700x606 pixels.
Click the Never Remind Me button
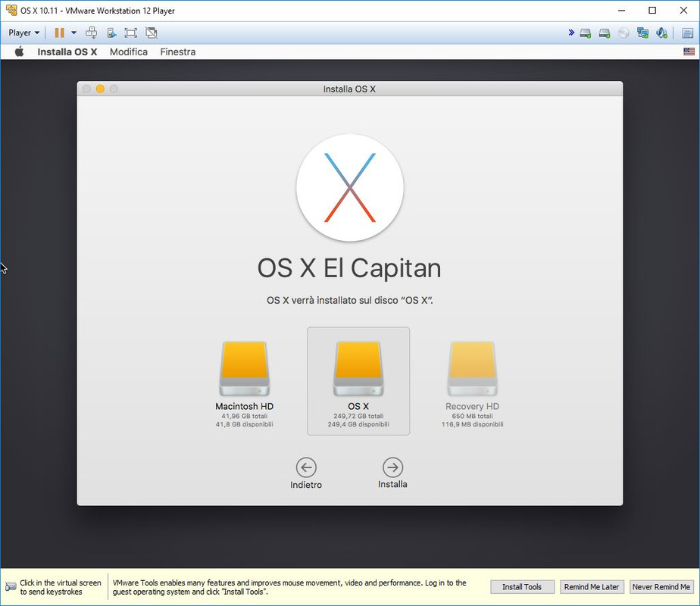[x=661, y=587]
